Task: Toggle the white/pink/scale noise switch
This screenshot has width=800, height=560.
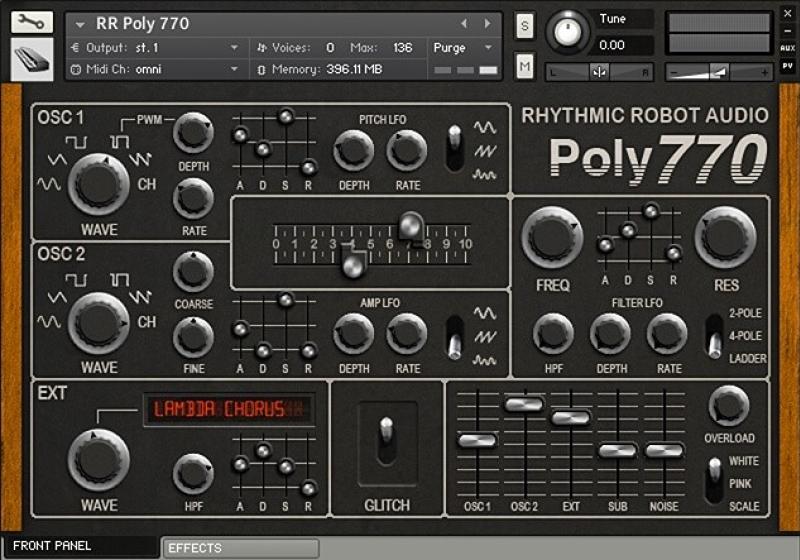Action: tap(714, 481)
